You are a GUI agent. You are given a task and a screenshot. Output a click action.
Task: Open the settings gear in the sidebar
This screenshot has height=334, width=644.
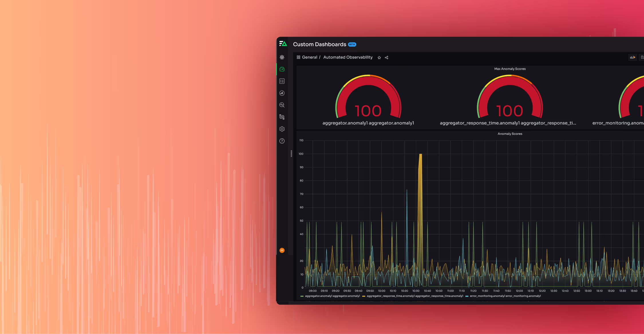coord(282,129)
